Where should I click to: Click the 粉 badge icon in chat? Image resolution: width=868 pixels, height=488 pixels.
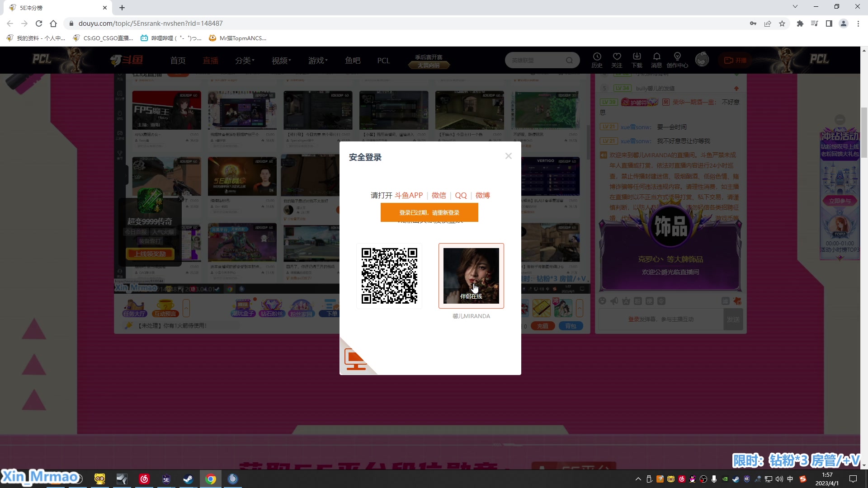[x=637, y=301]
